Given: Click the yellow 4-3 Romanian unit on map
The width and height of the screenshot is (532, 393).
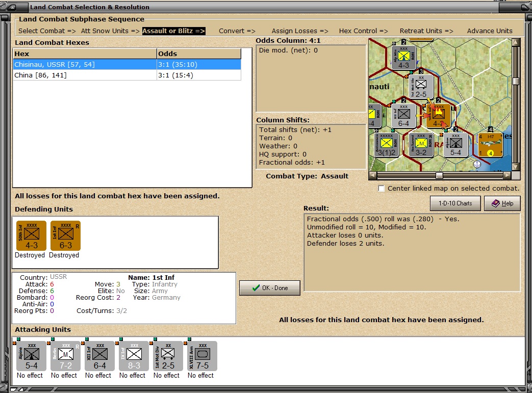Looking at the screenshot, I should [404, 58].
